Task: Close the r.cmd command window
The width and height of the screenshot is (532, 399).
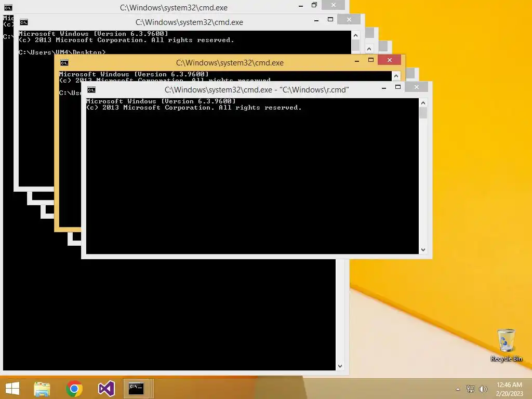Action: 417,87
